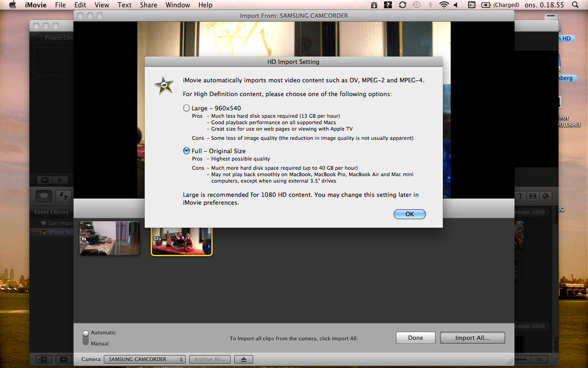Open the File menu
Screen dimensions: 588x368
coord(60,5)
